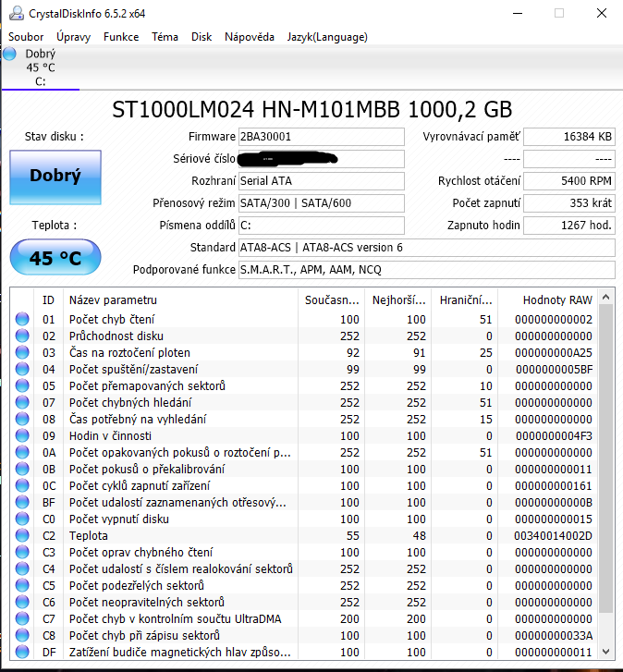Click the status orb for ID 0A row

[x=22, y=452]
